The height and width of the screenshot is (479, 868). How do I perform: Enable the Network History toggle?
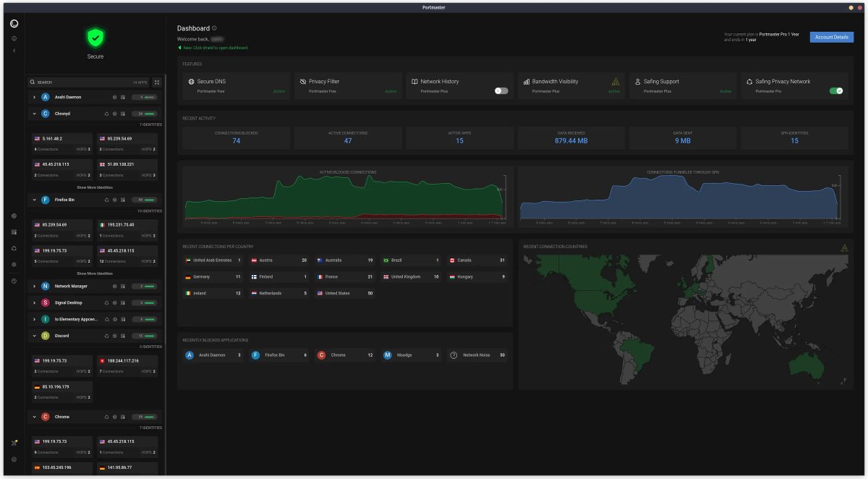[x=501, y=91]
